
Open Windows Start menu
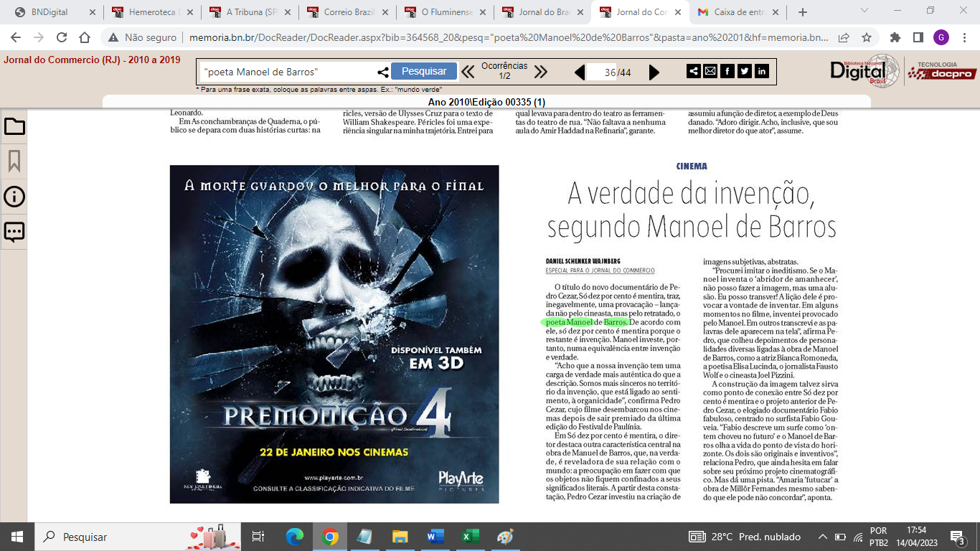[x=17, y=537]
